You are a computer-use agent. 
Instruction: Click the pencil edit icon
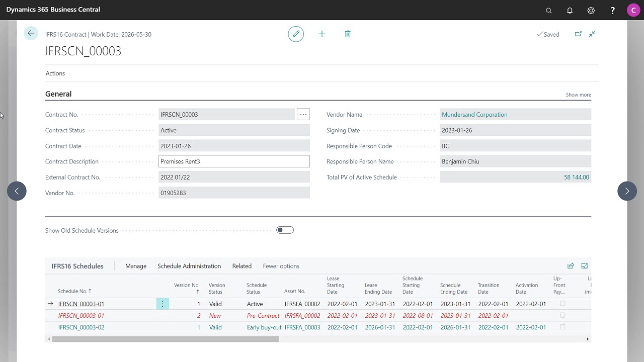tap(296, 34)
